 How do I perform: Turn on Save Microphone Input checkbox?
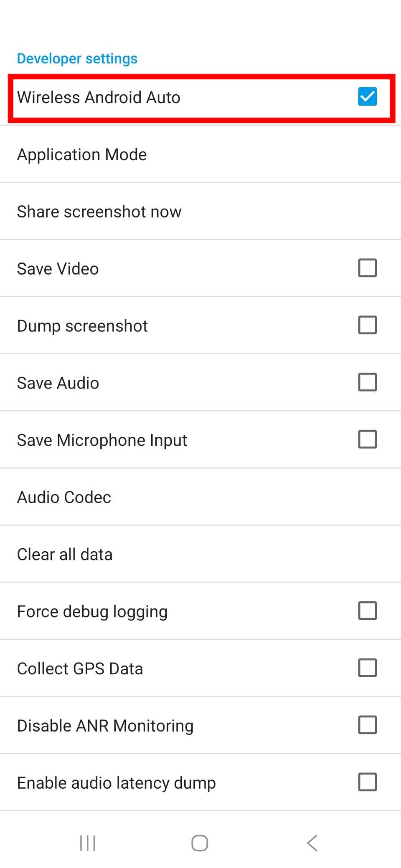pos(368,439)
